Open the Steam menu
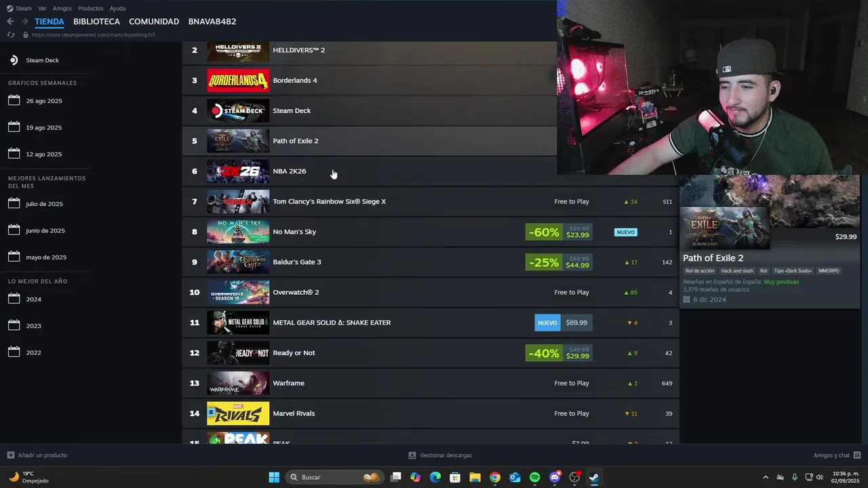The width and height of the screenshot is (868, 488). [x=24, y=8]
